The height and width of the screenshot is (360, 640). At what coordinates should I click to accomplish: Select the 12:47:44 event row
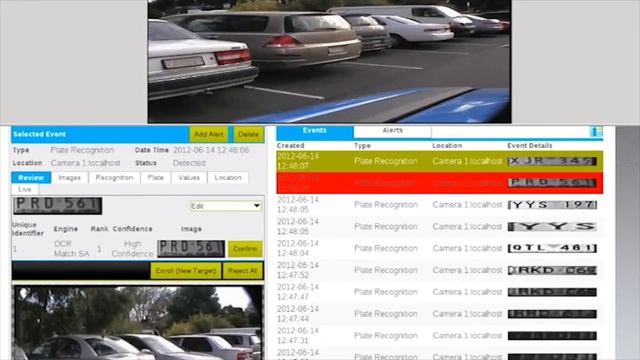pyautogui.click(x=440, y=314)
